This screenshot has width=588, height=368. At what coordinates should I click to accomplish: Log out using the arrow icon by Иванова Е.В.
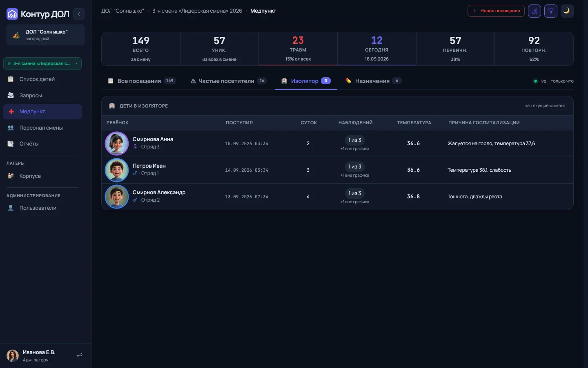click(x=80, y=355)
